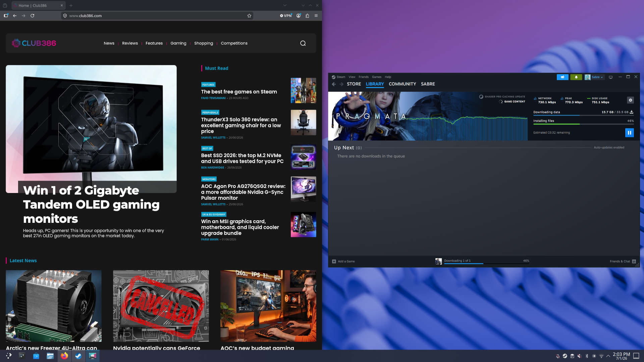The image size is (644, 362).
Task: Click the Club386 logo
Action: coord(34,43)
